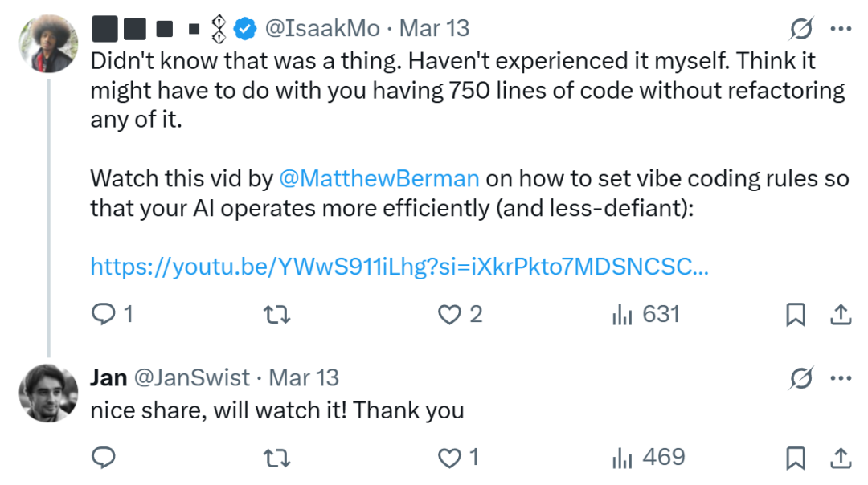868x485 pixels.
Task: Open Grok icon on Jan's tweet
Action: [800, 377]
